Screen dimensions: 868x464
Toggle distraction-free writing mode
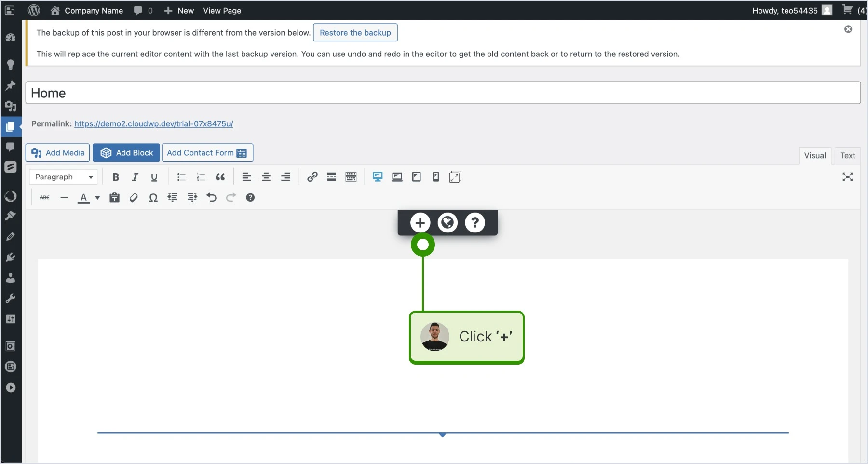pyautogui.click(x=847, y=177)
